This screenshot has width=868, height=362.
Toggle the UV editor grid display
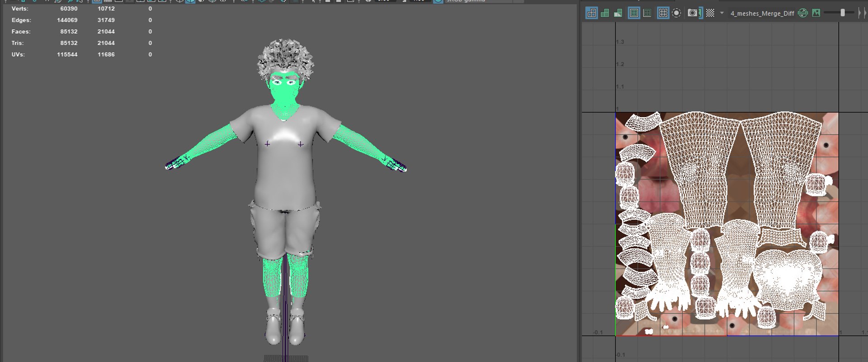click(x=663, y=13)
